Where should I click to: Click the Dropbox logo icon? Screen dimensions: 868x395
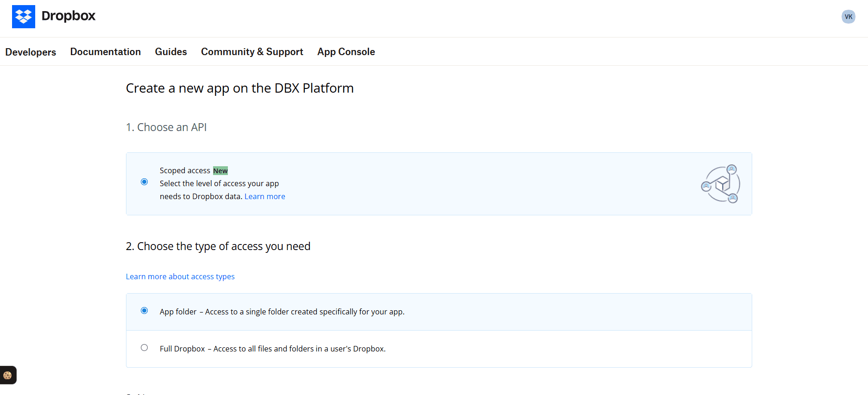pos(24,17)
